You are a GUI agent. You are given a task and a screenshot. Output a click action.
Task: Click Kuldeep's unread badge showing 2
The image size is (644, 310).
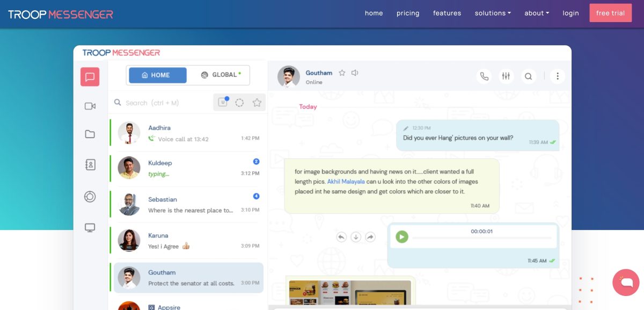click(256, 161)
